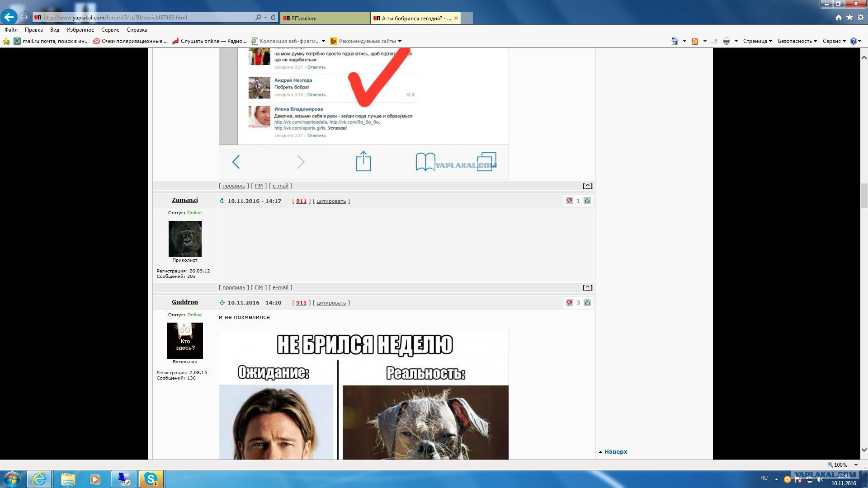868x488 pixels.
Task: Click the Help question mark icon
Action: pyautogui.click(x=854, y=41)
